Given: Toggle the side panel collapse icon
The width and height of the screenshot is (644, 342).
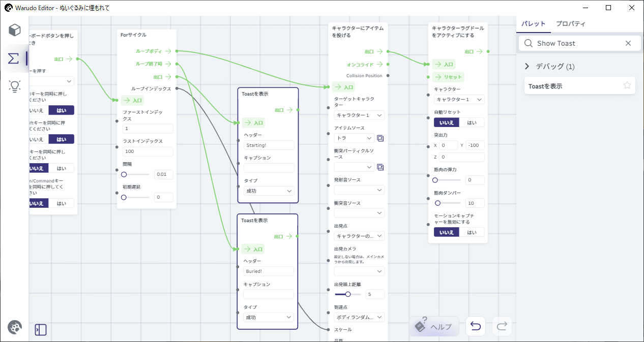Looking at the screenshot, I should click(x=41, y=330).
